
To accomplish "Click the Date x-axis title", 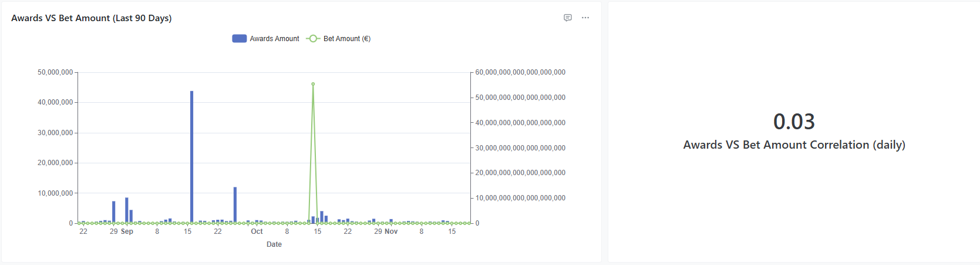I will pos(274,244).
